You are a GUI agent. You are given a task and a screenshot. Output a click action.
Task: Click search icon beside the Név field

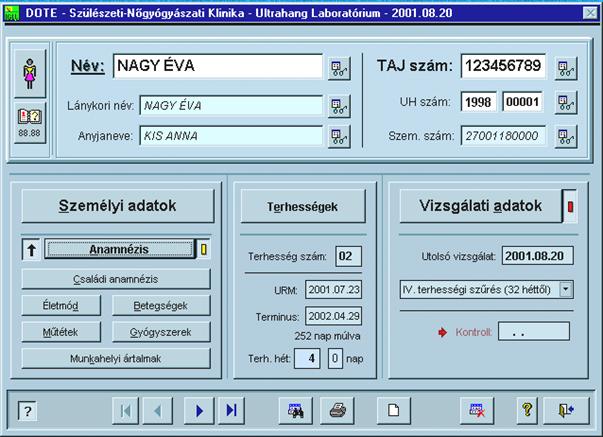(x=339, y=68)
